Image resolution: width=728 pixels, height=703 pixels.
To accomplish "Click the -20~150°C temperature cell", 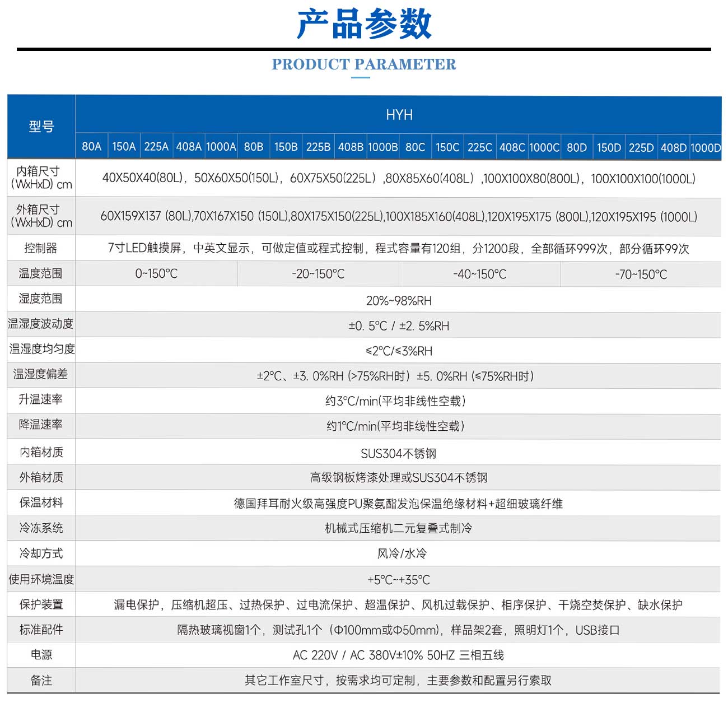I will [x=318, y=274].
